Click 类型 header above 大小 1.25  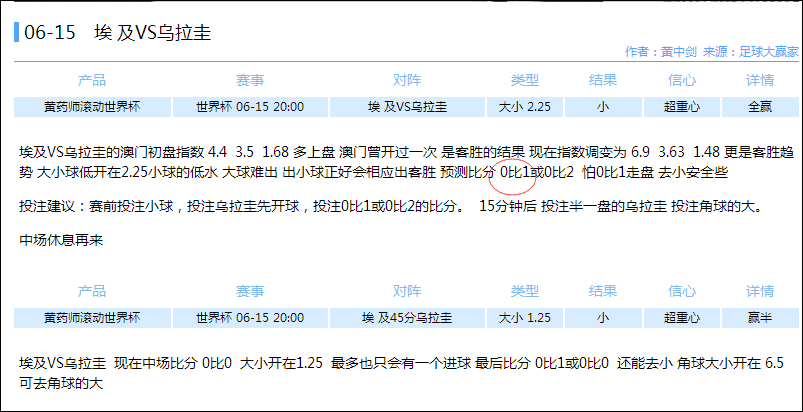[525, 291]
